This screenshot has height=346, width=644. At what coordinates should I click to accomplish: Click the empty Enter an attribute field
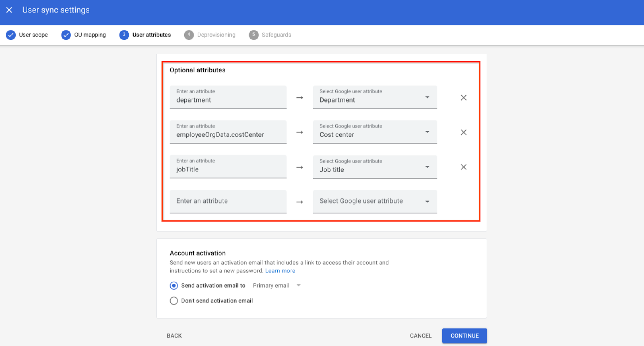pos(228,201)
